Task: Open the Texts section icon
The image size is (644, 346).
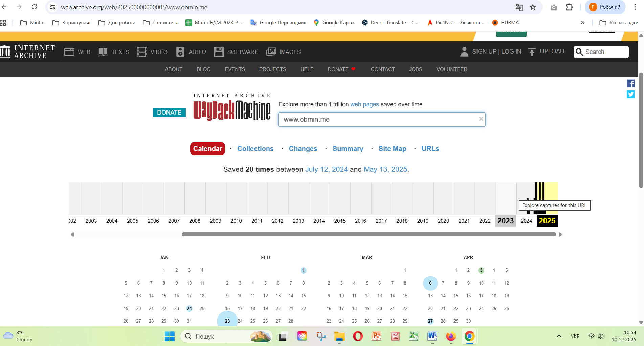Action: click(103, 52)
